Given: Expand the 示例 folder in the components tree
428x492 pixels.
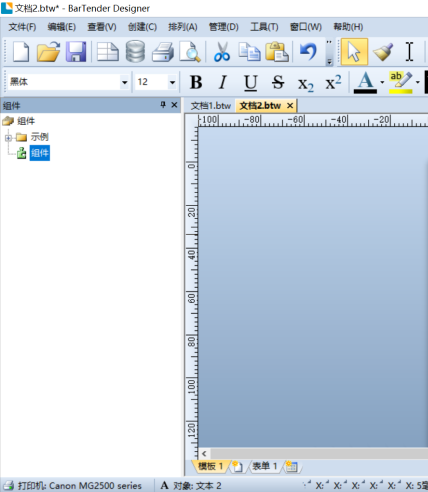Looking at the screenshot, I should point(8,137).
